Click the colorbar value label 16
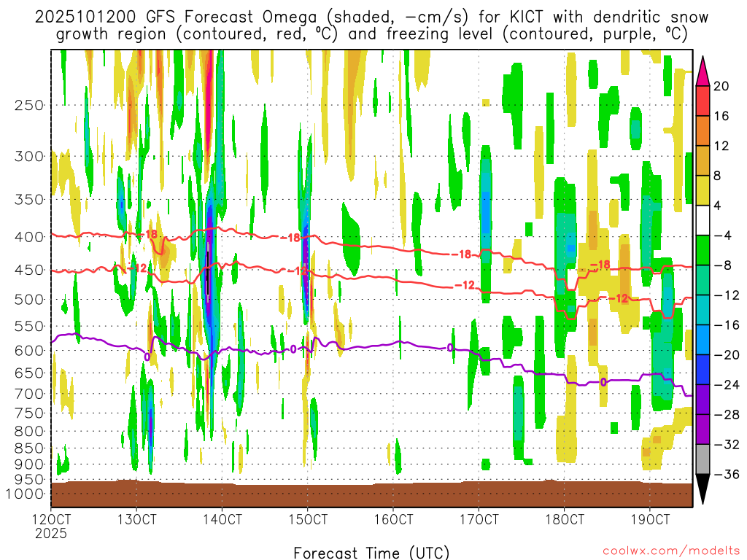 721,116
